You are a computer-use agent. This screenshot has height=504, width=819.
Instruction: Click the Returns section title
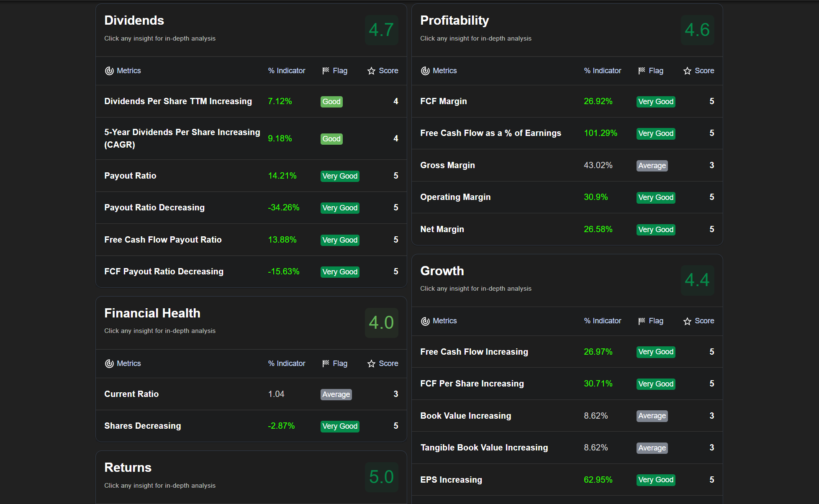coord(128,468)
